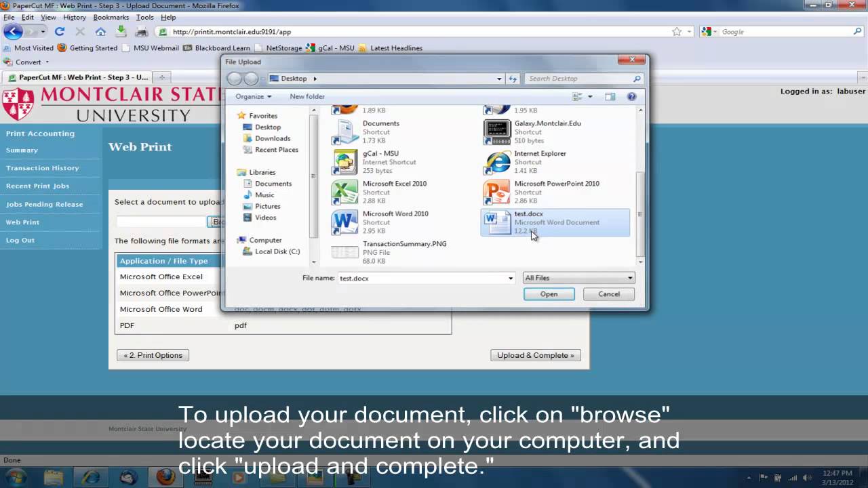The image size is (868, 488).
Task: Select Pictures library in navigation pane
Action: click(x=268, y=206)
